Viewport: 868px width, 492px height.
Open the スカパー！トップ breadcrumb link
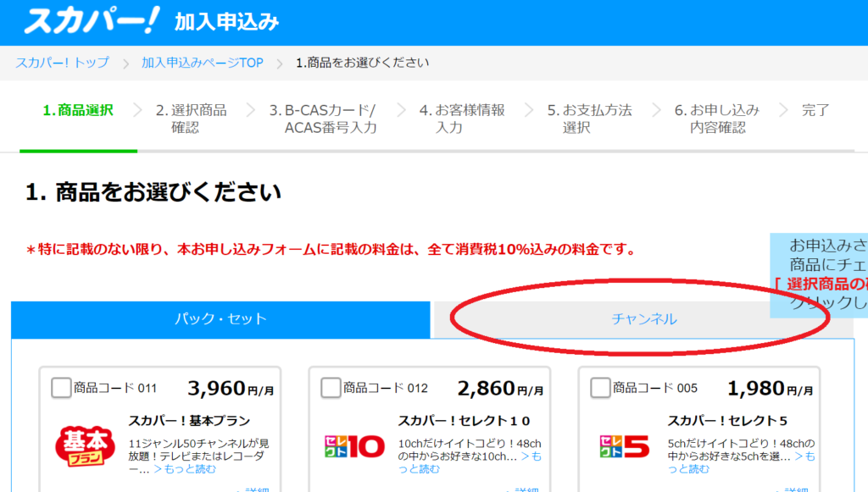pyautogui.click(x=62, y=63)
